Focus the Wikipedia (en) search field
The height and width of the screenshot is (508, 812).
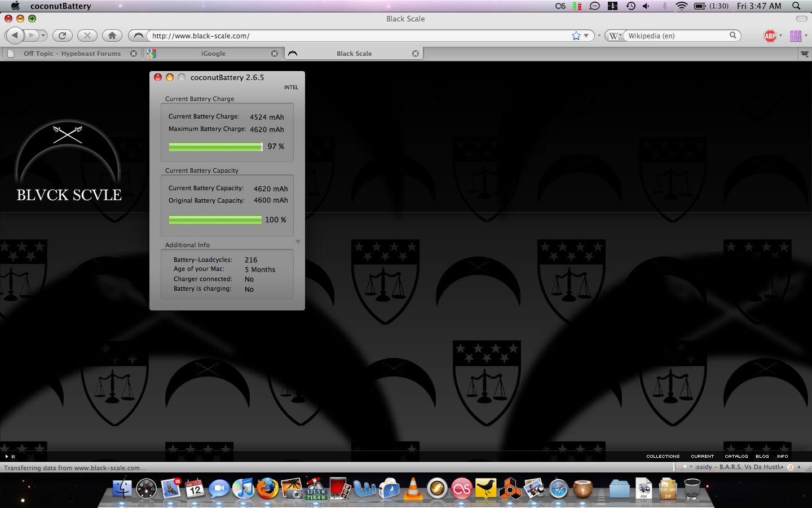[677, 36]
